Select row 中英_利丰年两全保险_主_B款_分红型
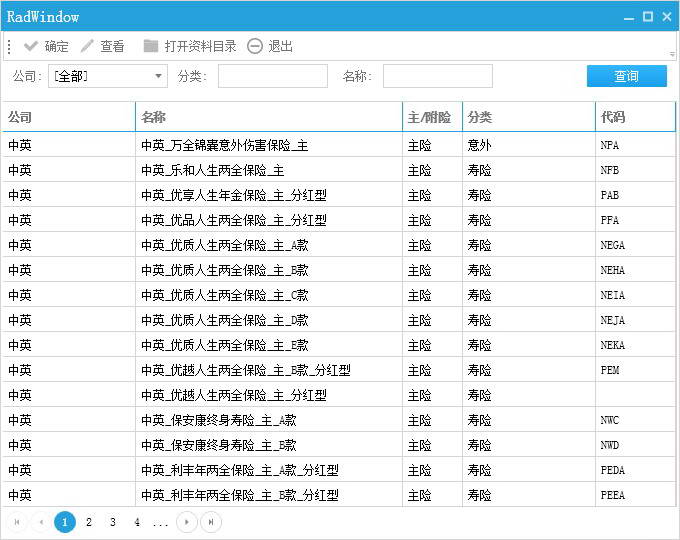This screenshot has width=680, height=540. coord(339,495)
